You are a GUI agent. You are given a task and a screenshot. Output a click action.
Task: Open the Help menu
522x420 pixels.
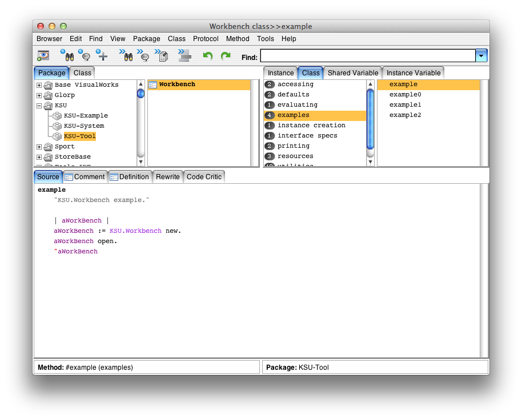(x=288, y=39)
